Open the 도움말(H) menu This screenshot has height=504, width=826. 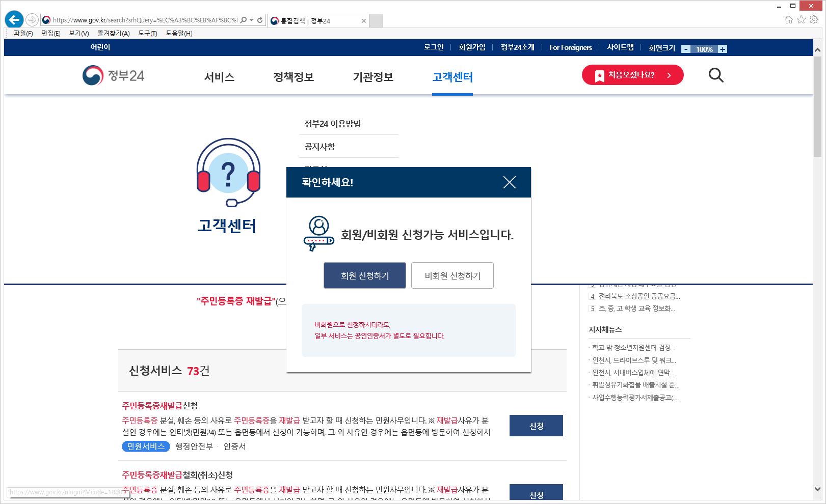179,33
